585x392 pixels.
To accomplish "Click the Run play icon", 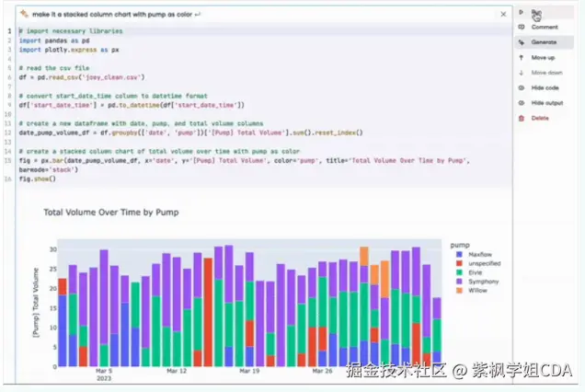I will (522, 12).
